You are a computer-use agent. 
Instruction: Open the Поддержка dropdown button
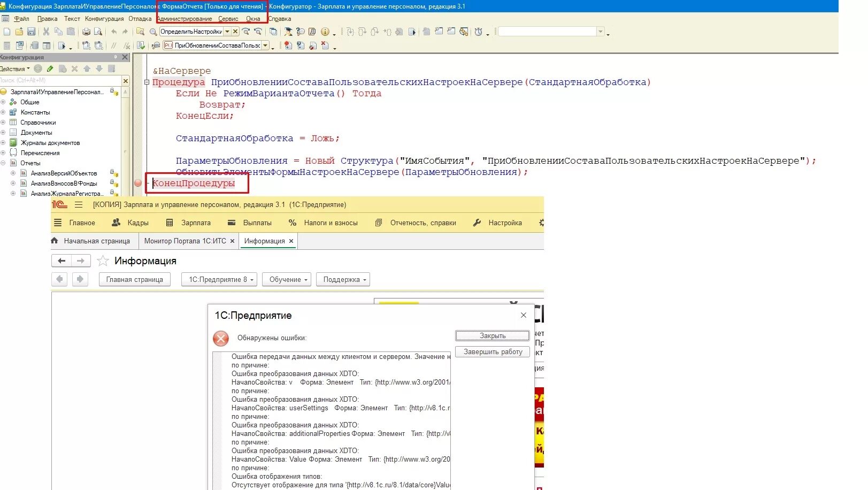coord(343,279)
